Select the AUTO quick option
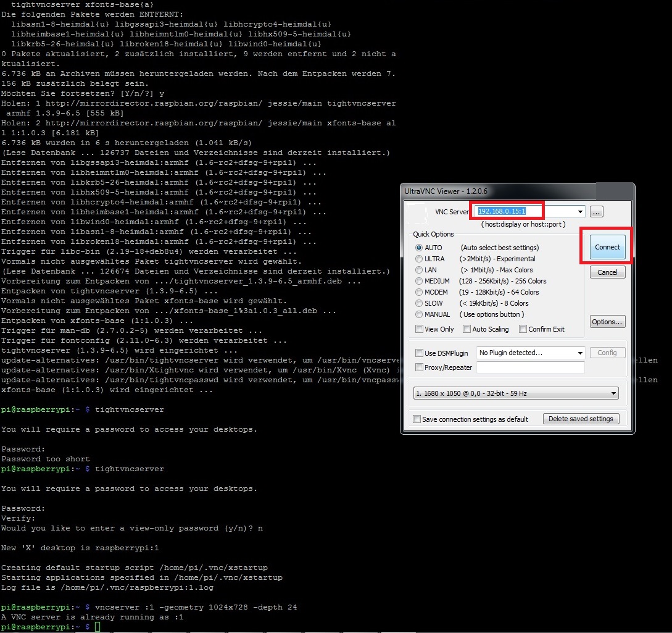This screenshot has width=672, height=633. tap(419, 248)
